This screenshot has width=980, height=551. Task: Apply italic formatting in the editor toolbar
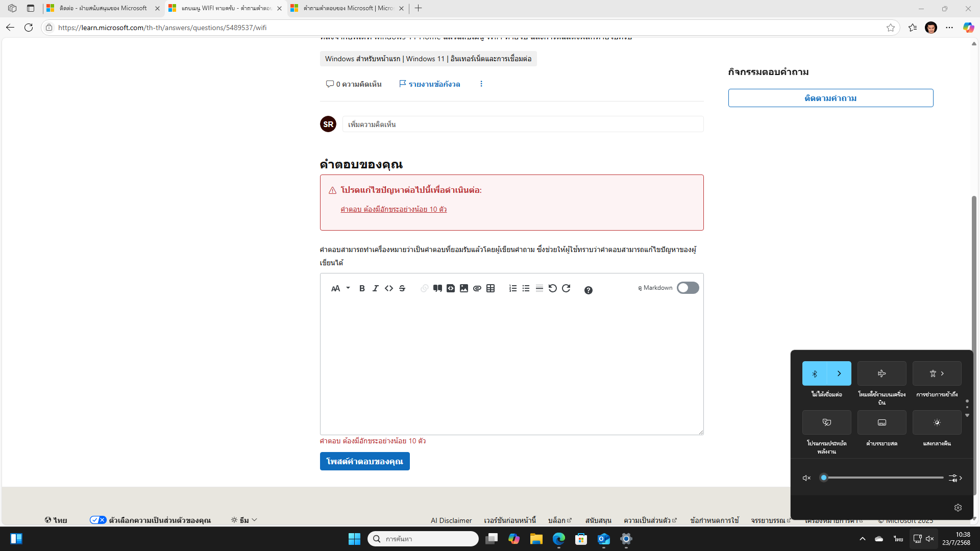(x=376, y=288)
